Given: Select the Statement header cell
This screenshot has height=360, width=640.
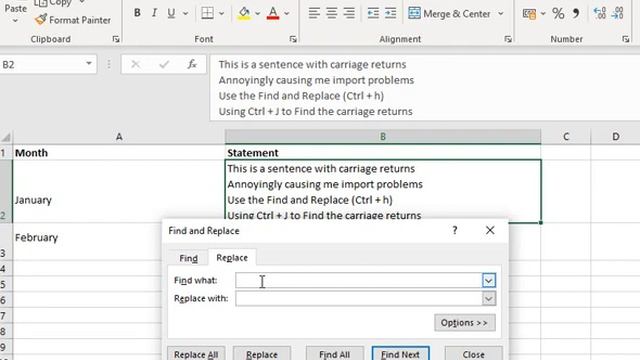Looking at the screenshot, I should pos(383,153).
